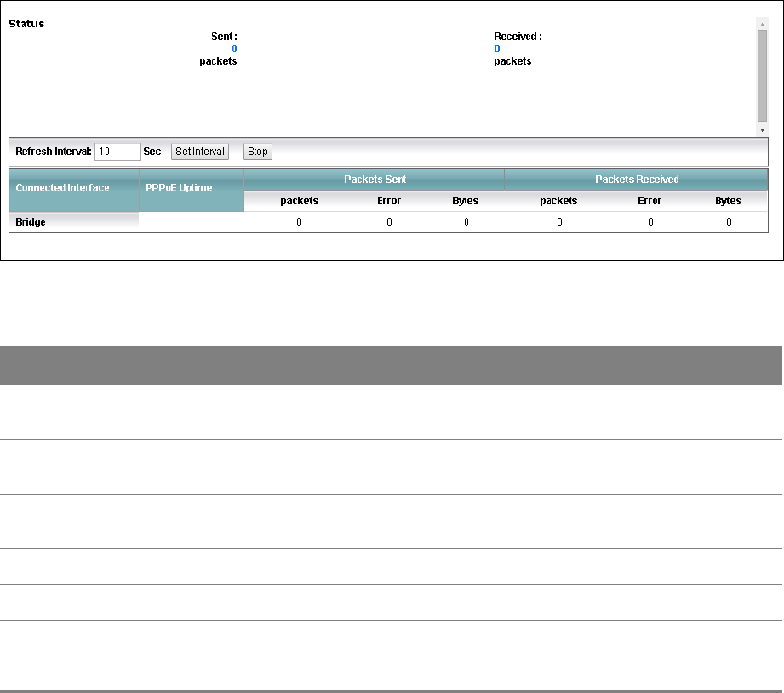This screenshot has width=784, height=693.
Task: Click the Sent: label in Status
Action: [x=224, y=37]
